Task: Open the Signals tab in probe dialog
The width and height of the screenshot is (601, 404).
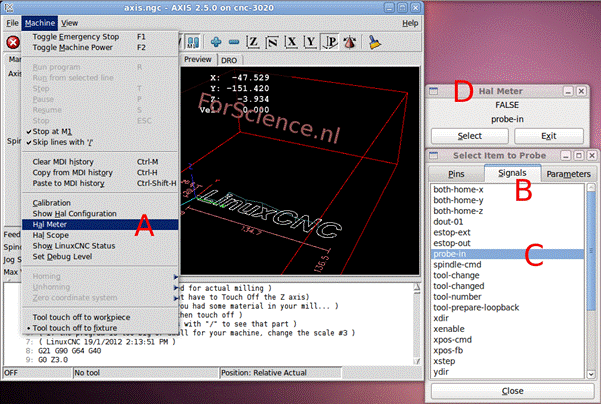Action: point(512,173)
